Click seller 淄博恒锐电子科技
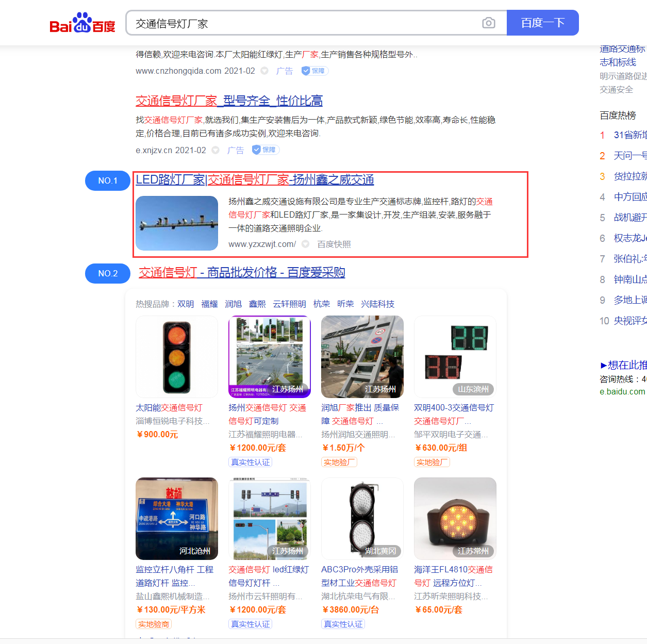 (172, 421)
